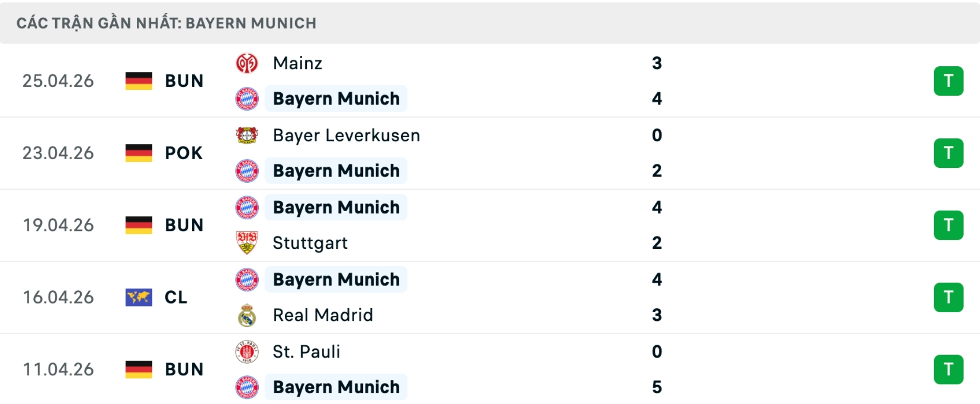Image resolution: width=980 pixels, height=404 pixels.
Task: Open the Stuttgart team link
Action: pyautogui.click(x=310, y=243)
